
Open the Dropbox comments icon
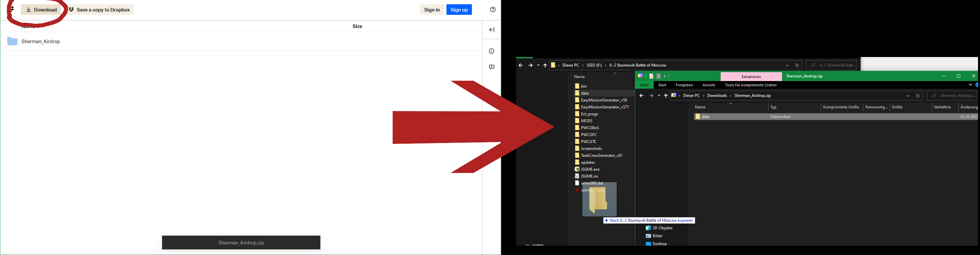click(x=492, y=67)
